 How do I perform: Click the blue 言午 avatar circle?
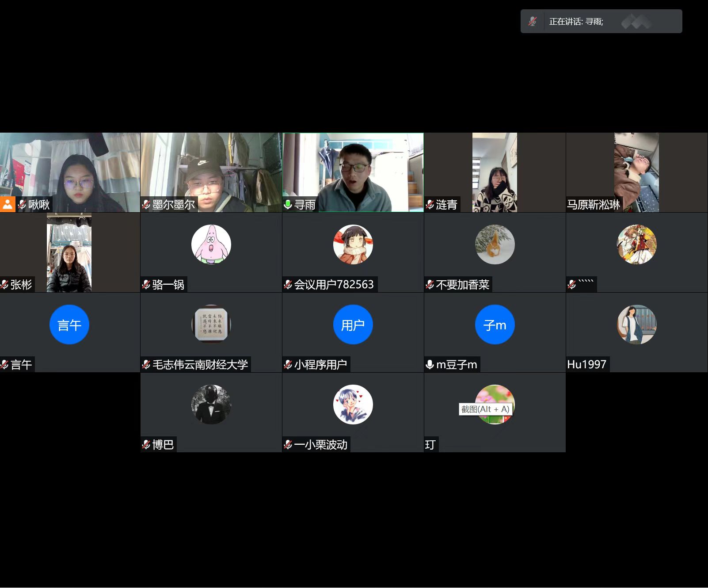(69, 325)
